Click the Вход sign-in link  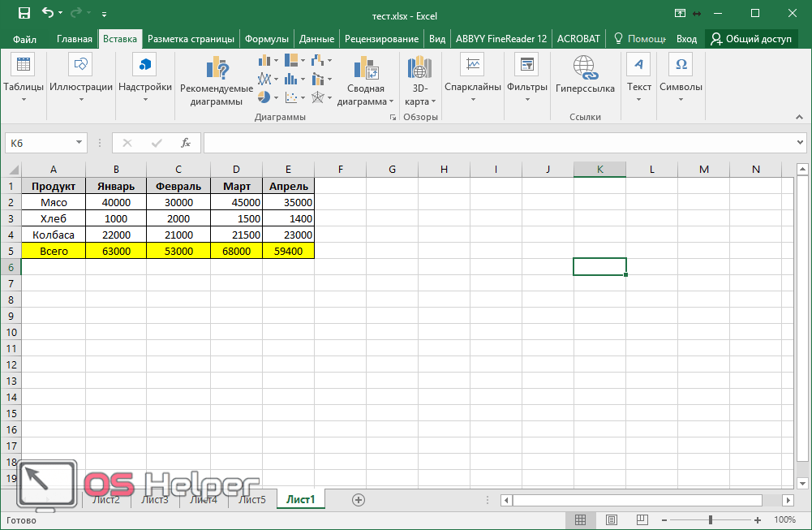tap(686, 38)
